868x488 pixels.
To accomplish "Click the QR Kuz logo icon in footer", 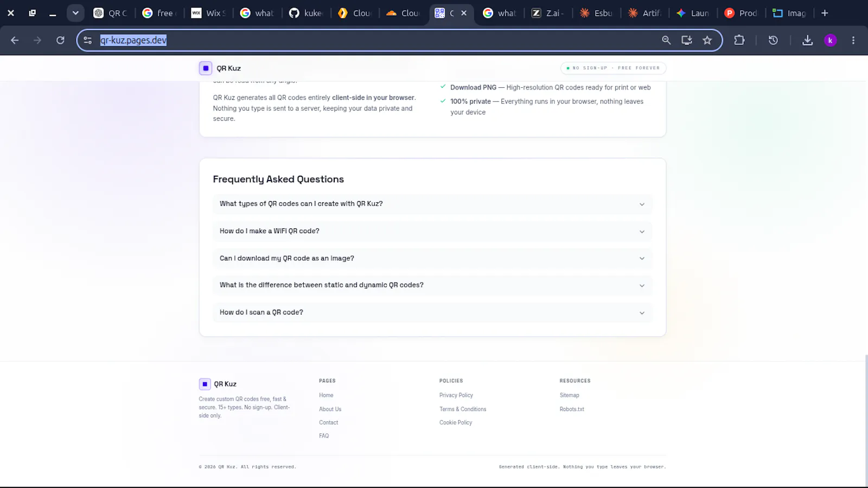I will (x=205, y=384).
